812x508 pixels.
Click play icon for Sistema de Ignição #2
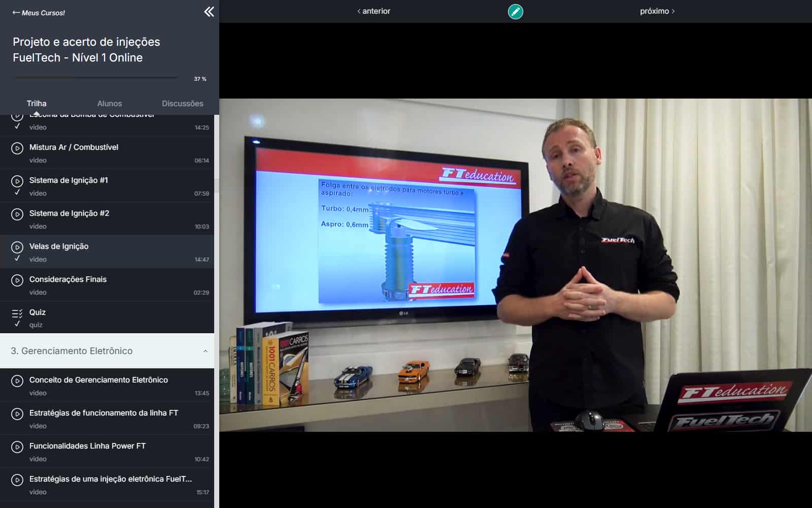pyautogui.click(x=17, y=214)
